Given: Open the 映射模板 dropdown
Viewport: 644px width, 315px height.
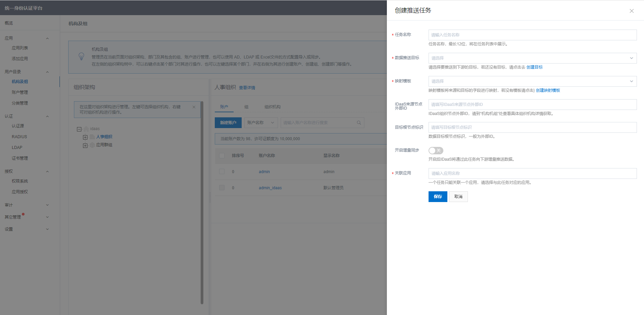Looking at the screenshot, I should (x=532, y=81).
